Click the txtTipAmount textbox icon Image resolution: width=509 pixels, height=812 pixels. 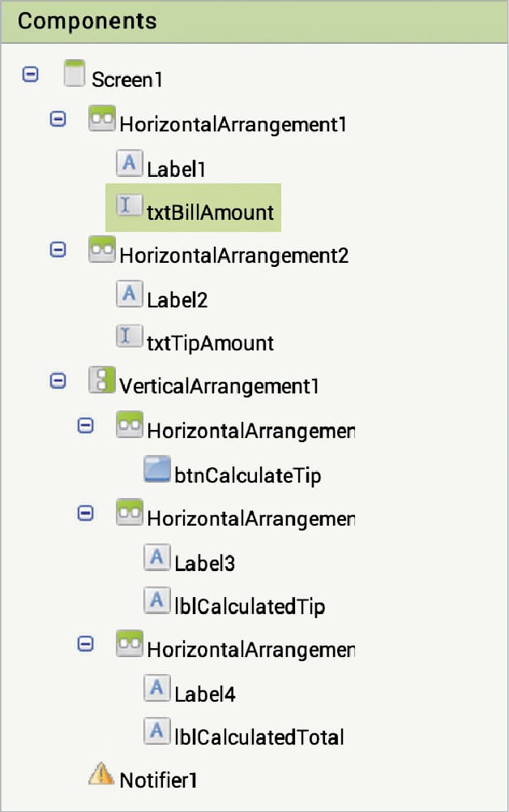click(129, 337)
